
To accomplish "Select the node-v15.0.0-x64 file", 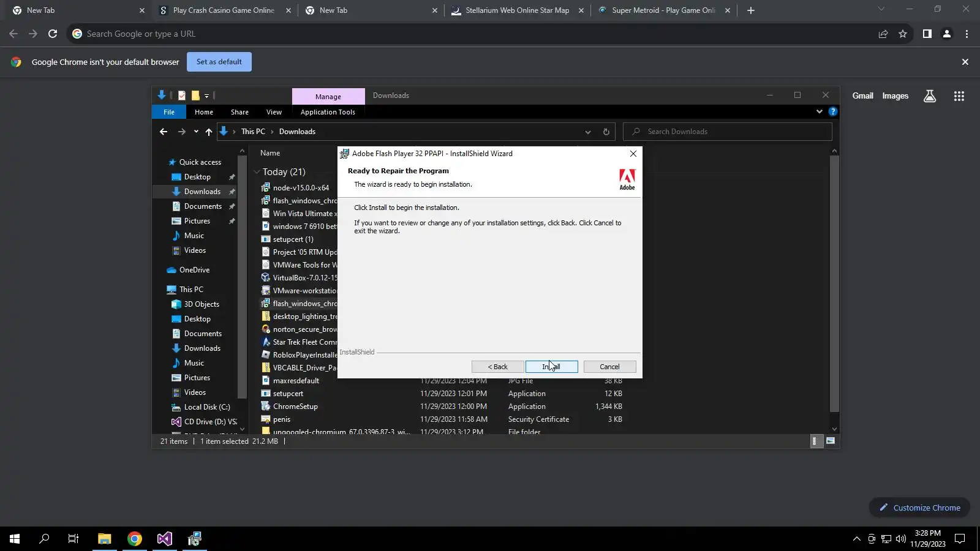I will pos(301,188).
